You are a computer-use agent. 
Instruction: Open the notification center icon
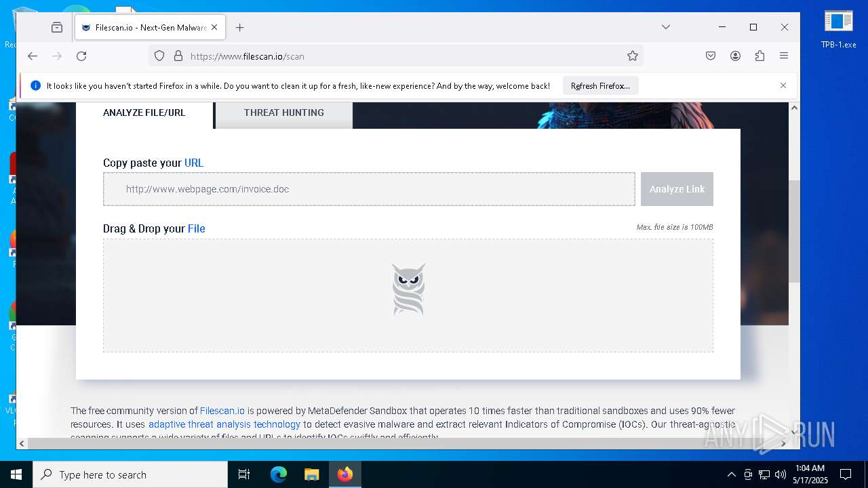[846, 474]
